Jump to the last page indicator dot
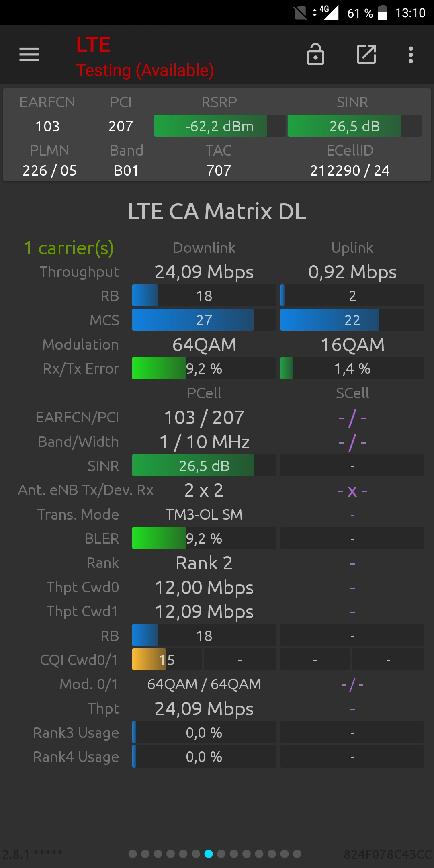 [x=297, y=854]
